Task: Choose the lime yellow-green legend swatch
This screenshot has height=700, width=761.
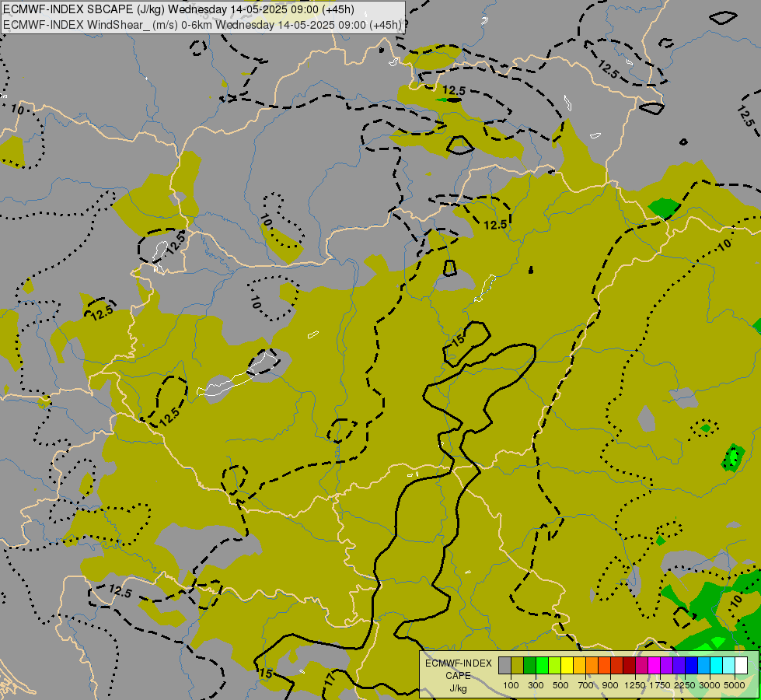Action: pos(555,666)
